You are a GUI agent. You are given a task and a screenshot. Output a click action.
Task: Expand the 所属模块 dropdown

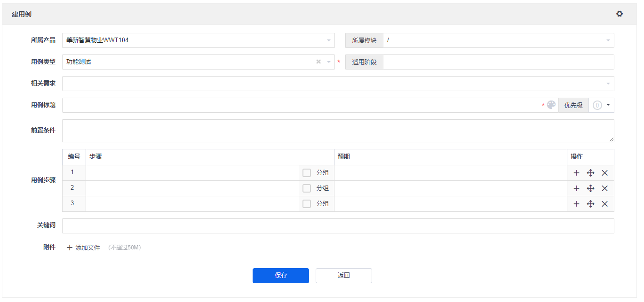[x=498, y=40]
